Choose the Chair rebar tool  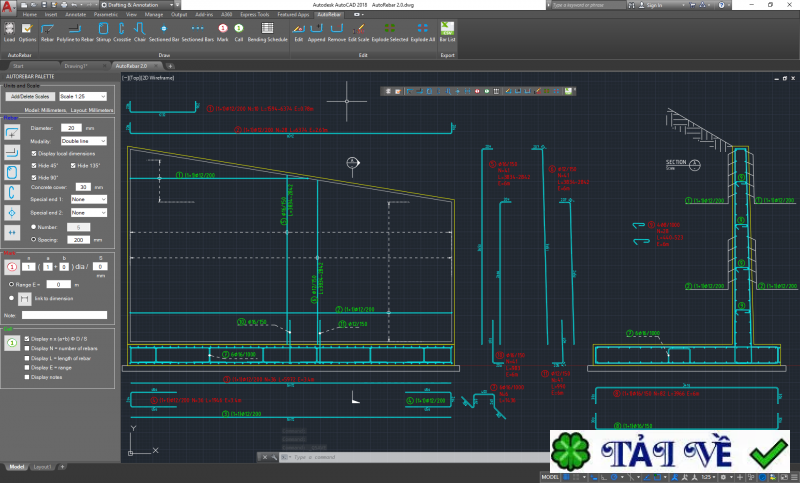tap(141, 31)
